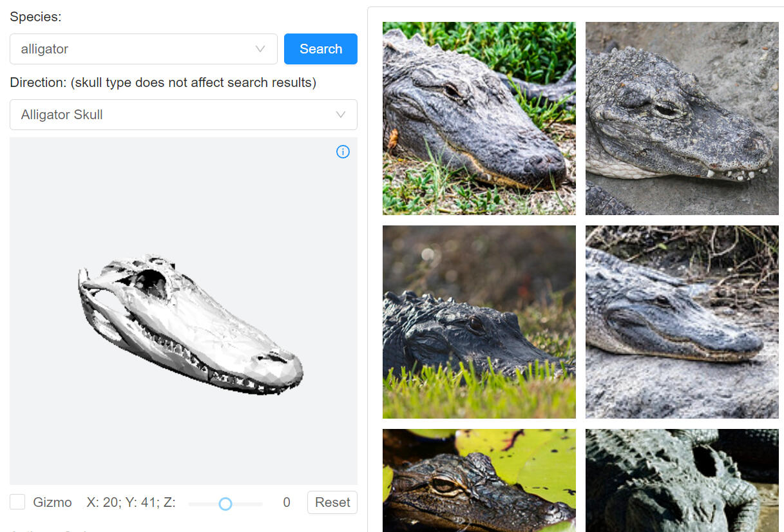The height and width of the screenshot is (532, 784).
Task: Open alligator photo with dry twigs behind
Action: click(x=682, y=322)
